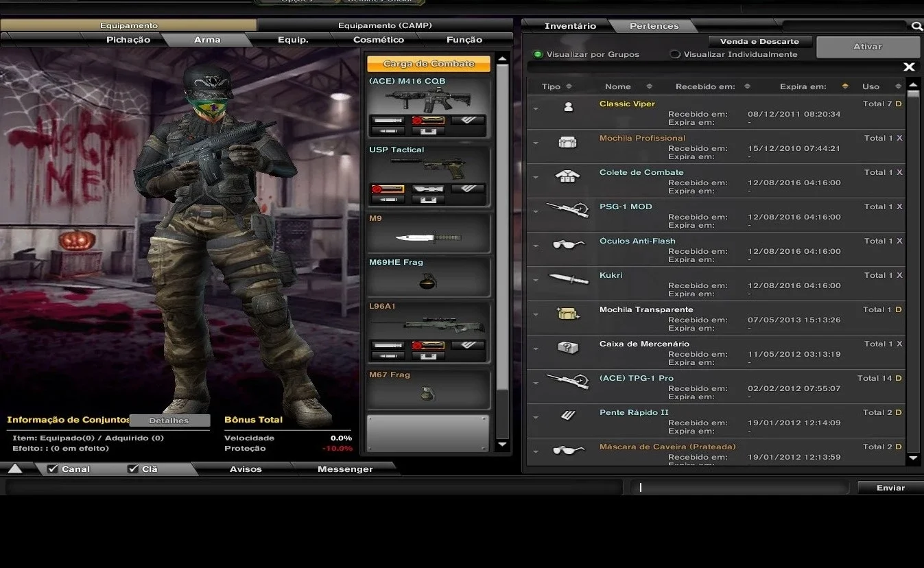Select the USP Tactical pistol slot
Image resolution: width=924 pixels, height=568 pixels.
tap(429, 176)
